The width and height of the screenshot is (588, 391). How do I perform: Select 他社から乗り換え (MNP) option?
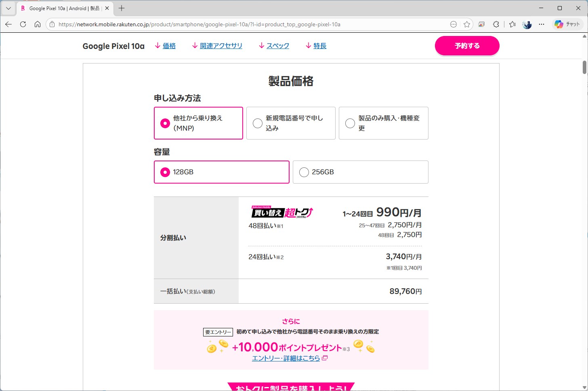(198, 123)
